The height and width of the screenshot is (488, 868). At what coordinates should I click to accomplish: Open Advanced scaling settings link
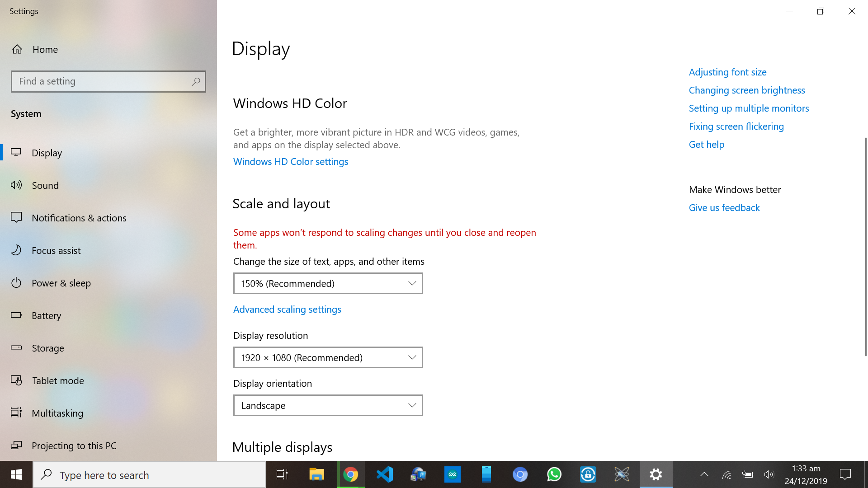[287, 309]
